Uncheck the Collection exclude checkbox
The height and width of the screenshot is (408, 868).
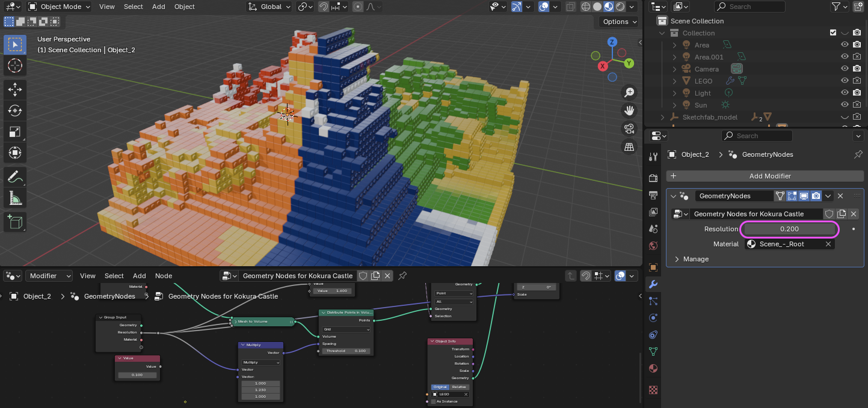coord(833,33)
